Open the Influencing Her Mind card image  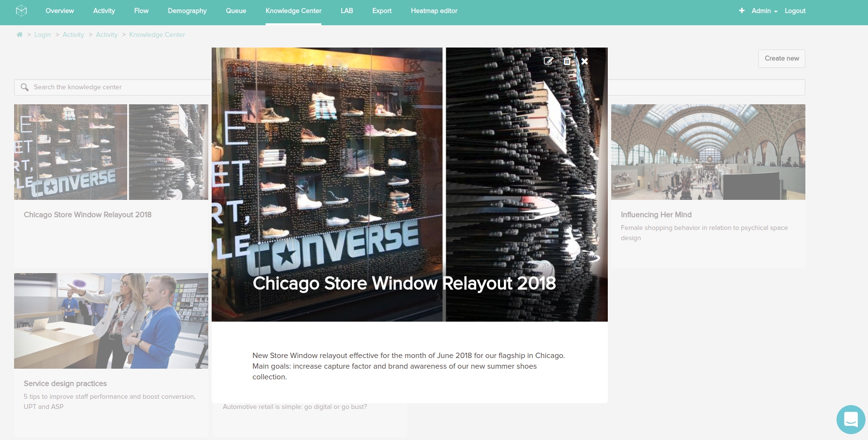708,152
